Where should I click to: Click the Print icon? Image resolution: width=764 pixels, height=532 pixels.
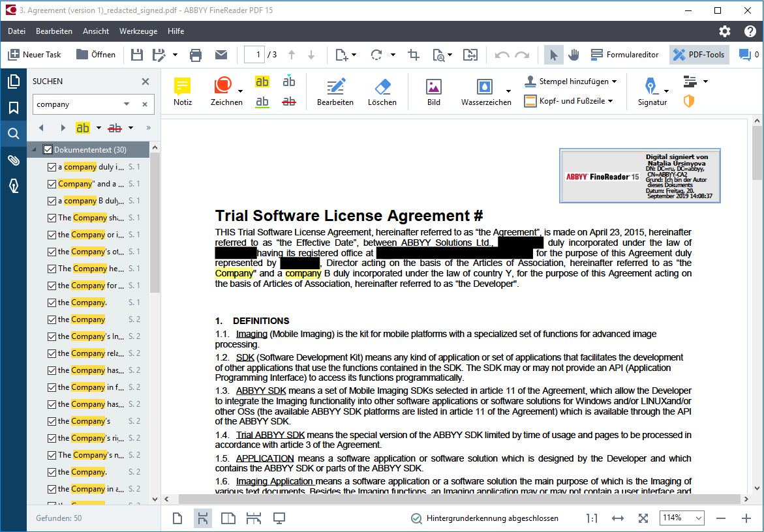195,55
